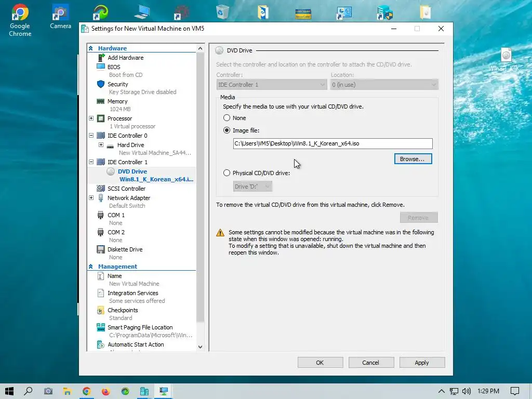Select the SCSI Controller item
This screenshot has width=532, height=399.
(142, 188)
